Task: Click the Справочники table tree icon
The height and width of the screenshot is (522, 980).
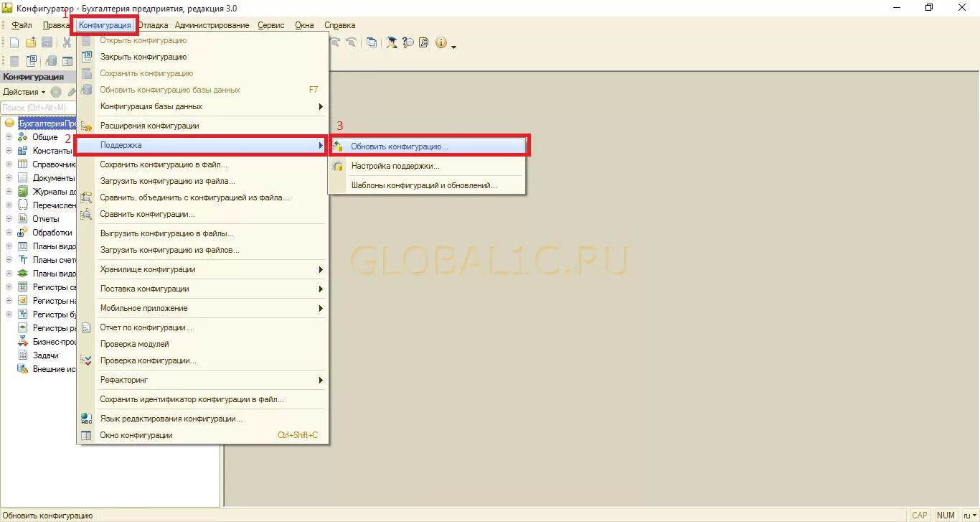Action: point(23,164)
